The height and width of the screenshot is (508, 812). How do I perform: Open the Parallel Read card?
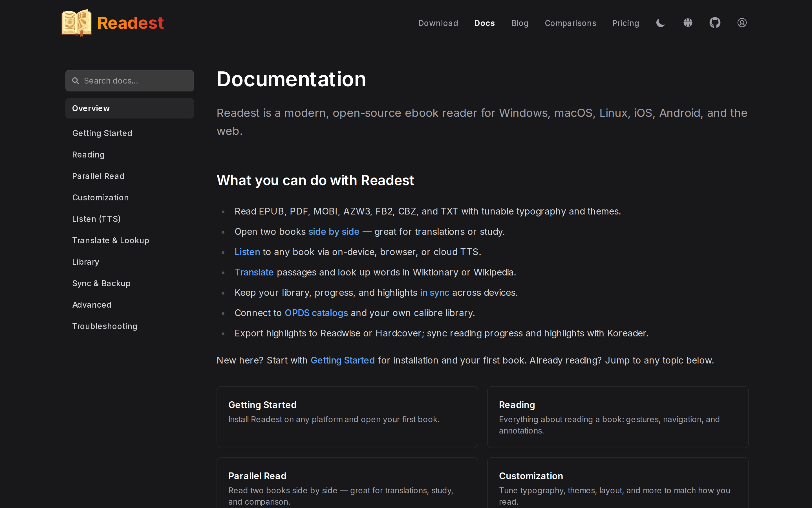pos(347,483)
